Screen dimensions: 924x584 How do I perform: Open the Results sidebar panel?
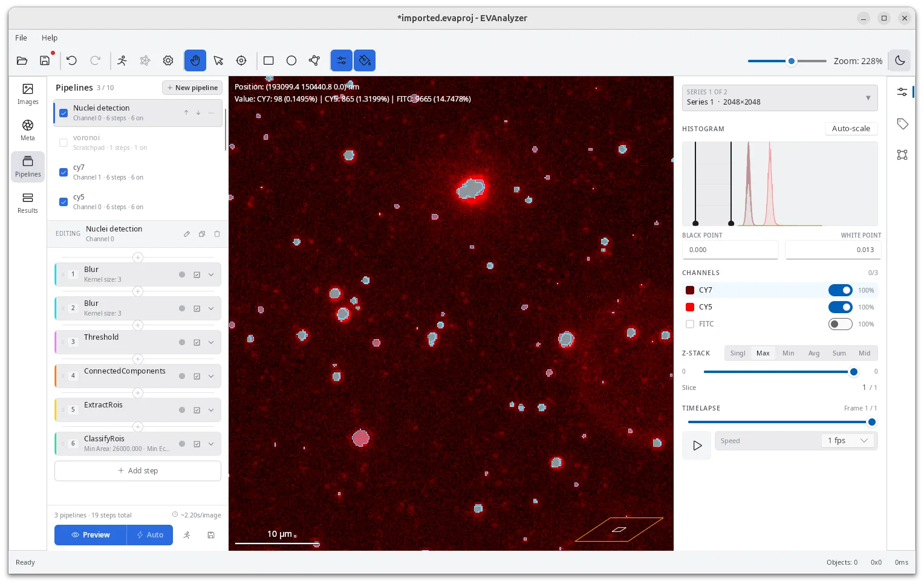[x=28, y=203]
